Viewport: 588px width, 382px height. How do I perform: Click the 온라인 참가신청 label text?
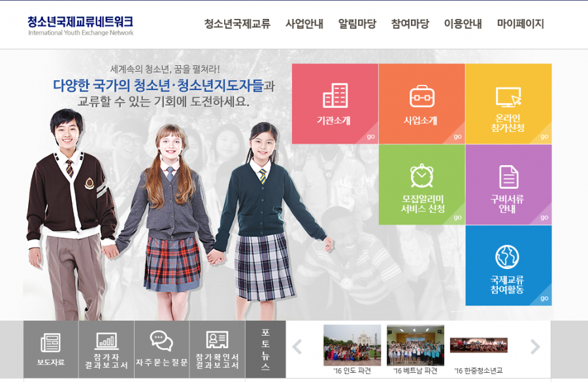click(508, 123)
